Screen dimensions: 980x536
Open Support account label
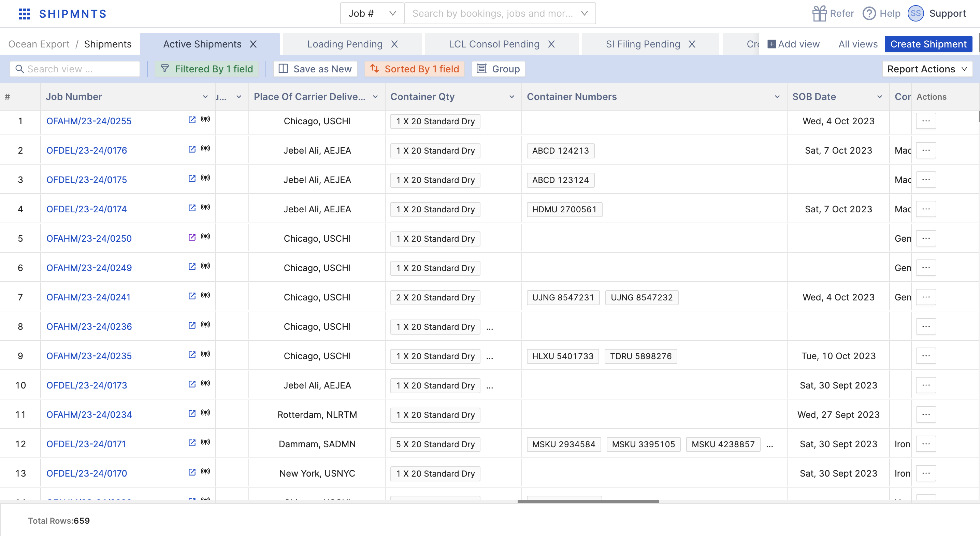point(948,14)
